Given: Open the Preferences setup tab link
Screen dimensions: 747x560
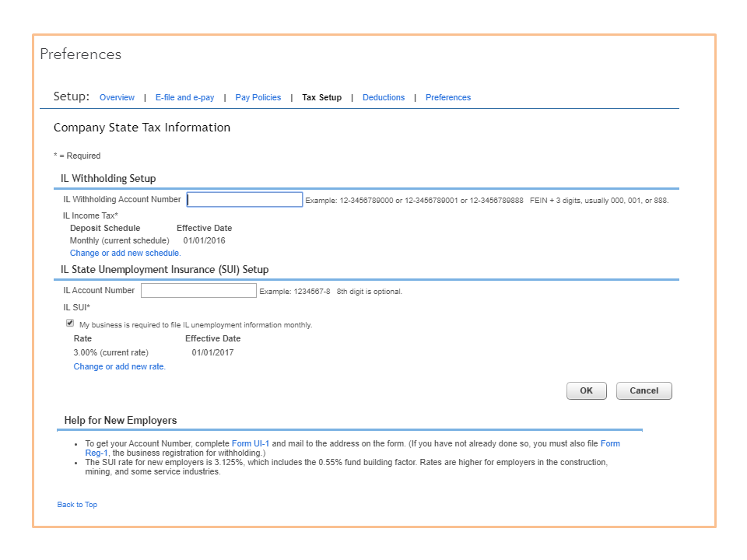Looking at the screenshot, I should click(447, 98).
